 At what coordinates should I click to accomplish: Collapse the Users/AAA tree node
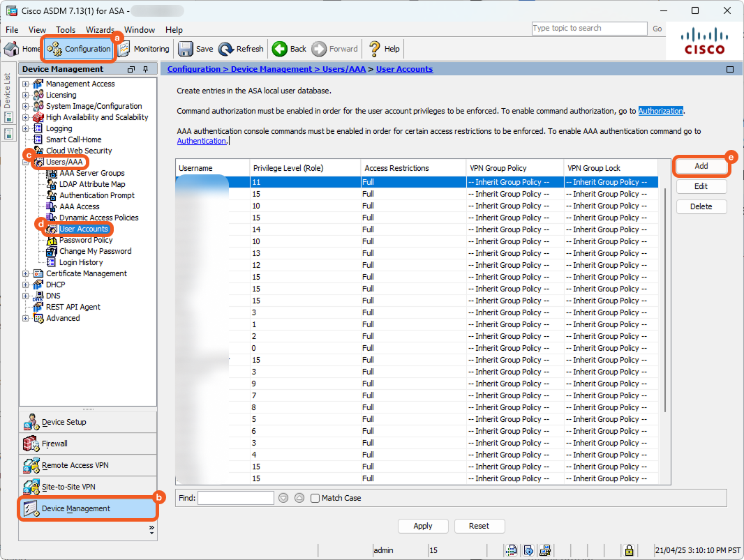(x=26, y=162)
